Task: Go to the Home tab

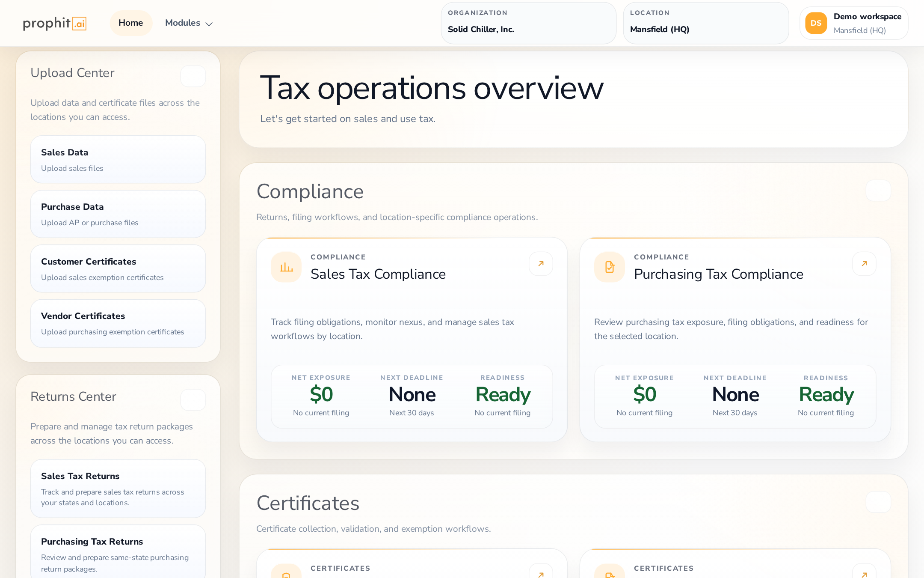Action: pos(131,23)
